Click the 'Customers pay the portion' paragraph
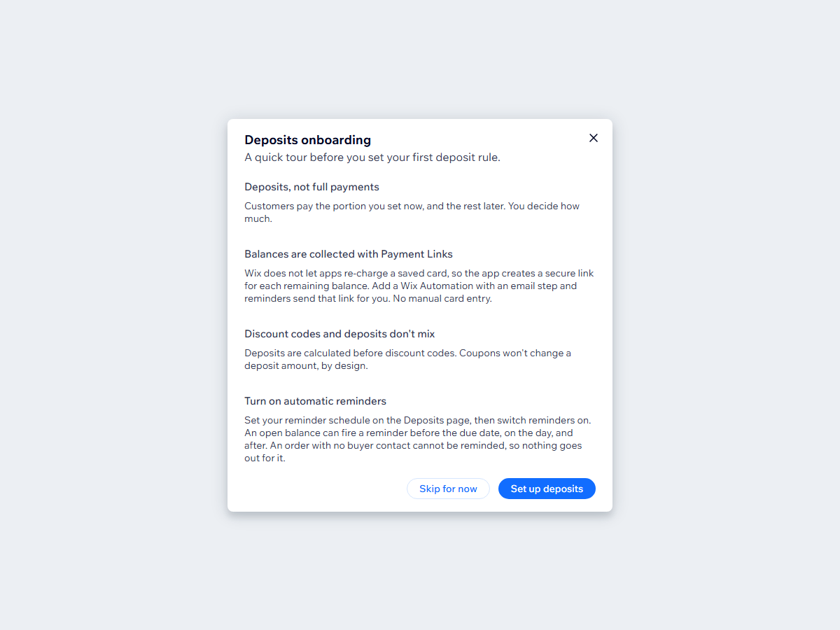This screenshot has width=840, height=630. pos(412,212)
